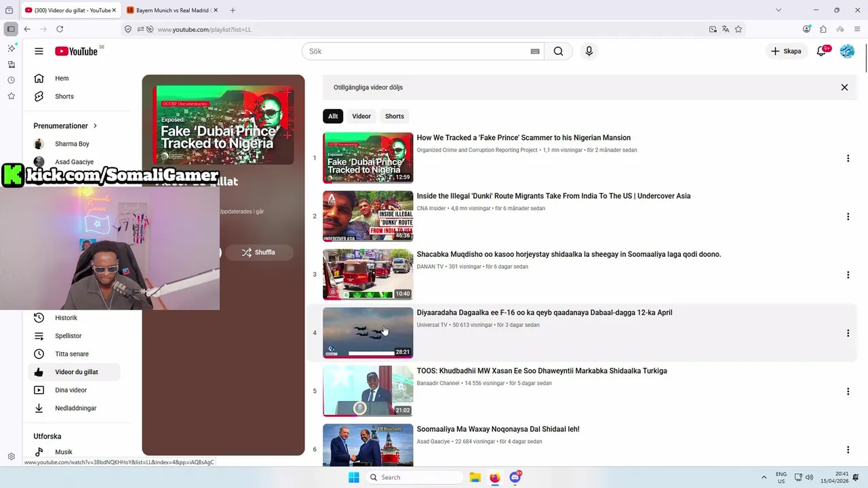Bookmark this page with star icon
Screen dimensions: 868x488
click(x=738, y=29)
